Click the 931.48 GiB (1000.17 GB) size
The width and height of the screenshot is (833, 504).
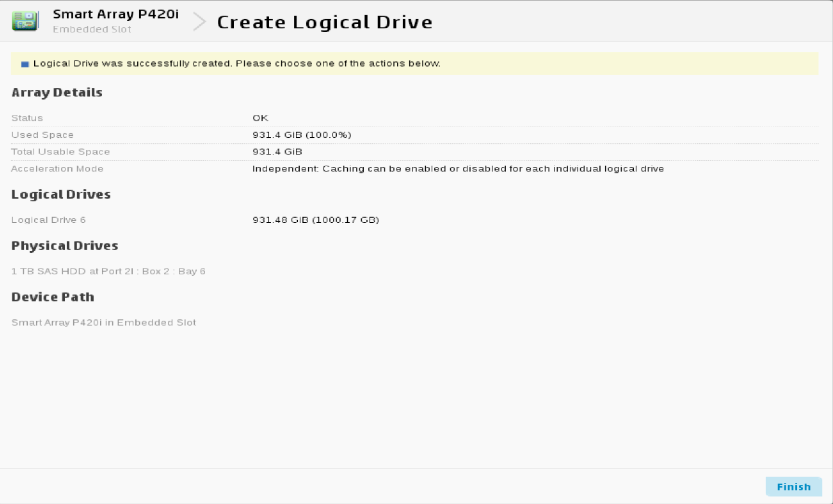[316, 220]
